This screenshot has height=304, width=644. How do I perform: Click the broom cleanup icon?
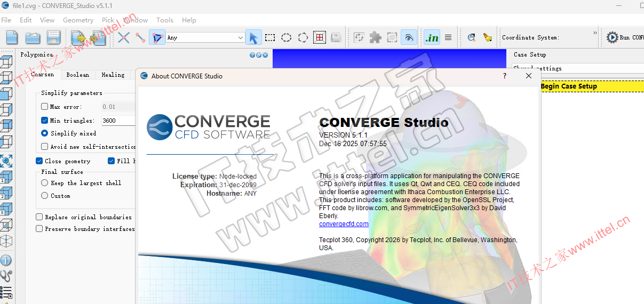coord(487,37)
